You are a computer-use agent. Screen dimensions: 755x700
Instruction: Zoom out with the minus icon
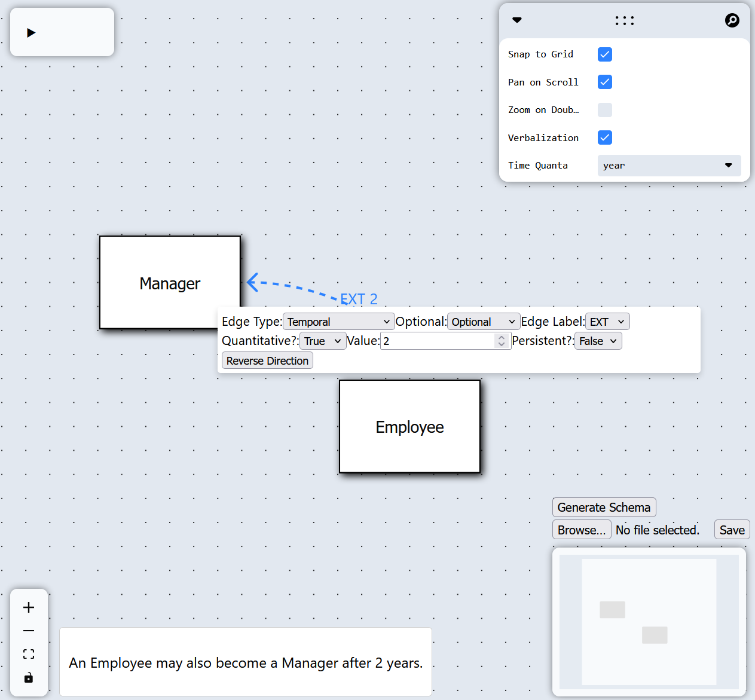pyautogui.click(x=29, y=631)
